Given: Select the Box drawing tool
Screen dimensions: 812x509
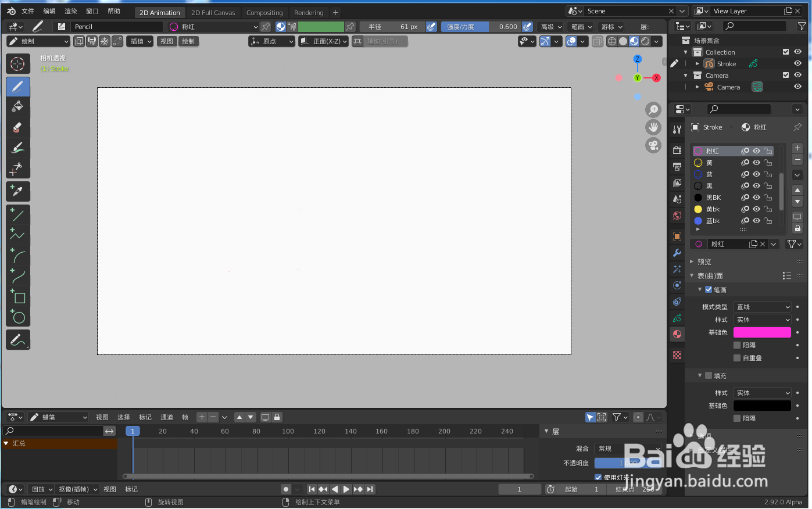Looking at the screenshot, I should pos(18,296).
